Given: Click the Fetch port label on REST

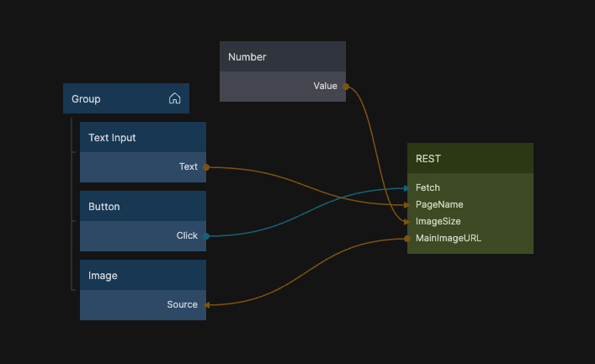Looking at the screenshot, I should point(428,187).
